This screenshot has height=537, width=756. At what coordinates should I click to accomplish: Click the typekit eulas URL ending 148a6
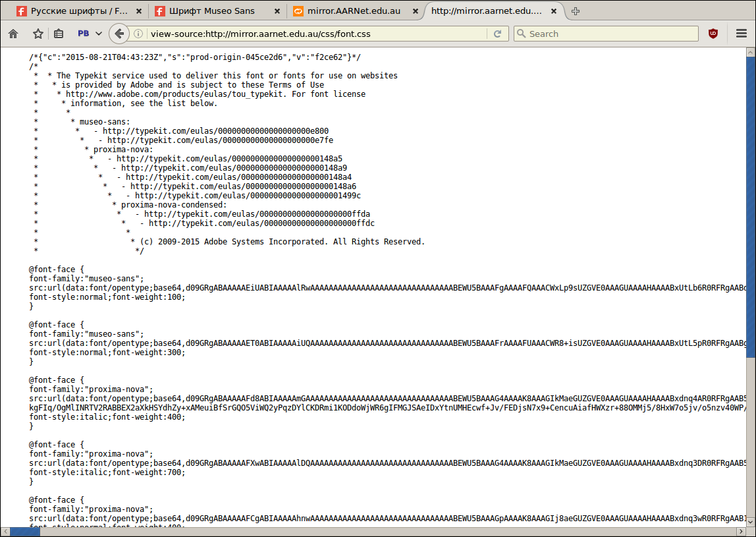(243, 186)
